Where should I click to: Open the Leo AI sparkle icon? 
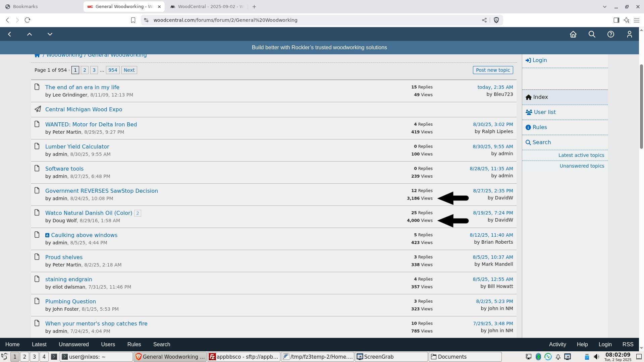pyautogui.click(x=627, y=20)
